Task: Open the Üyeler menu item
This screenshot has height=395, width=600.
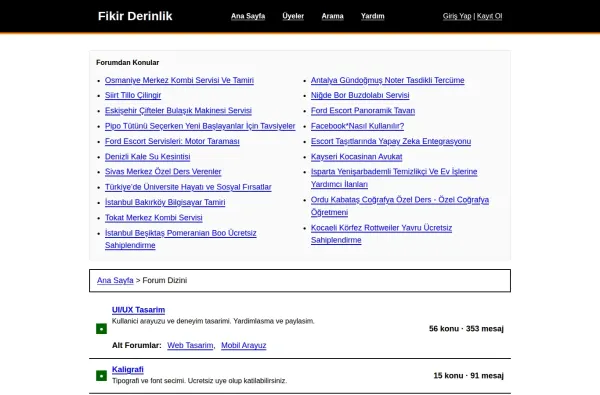Action: pos(293,16)
